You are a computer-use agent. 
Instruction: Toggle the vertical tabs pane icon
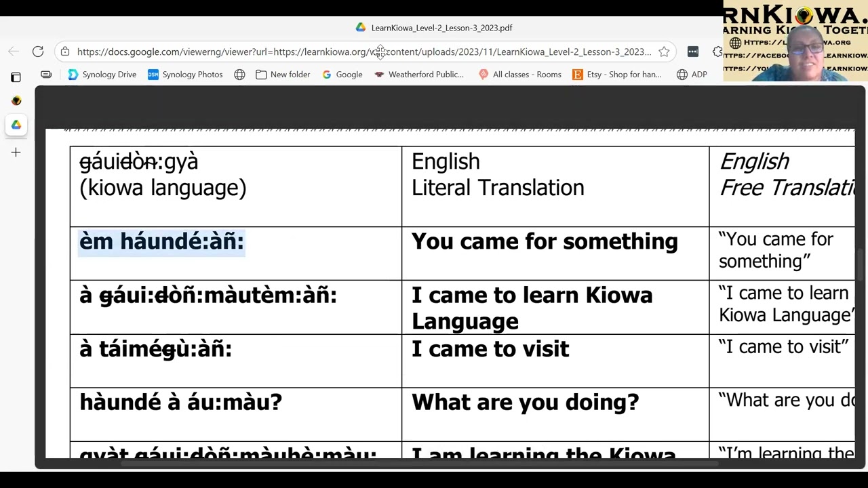(16, 77)
